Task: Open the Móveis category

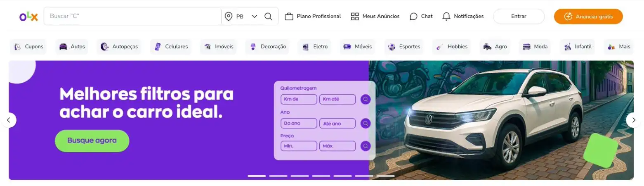Action: 358,47
